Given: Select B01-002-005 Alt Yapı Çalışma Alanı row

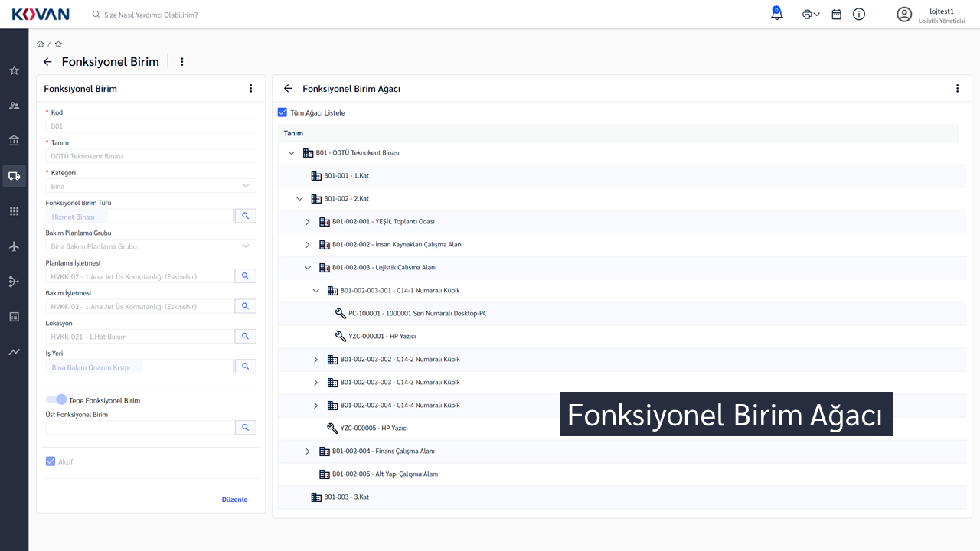Looking at the screenshot, I should coord(622,474).
